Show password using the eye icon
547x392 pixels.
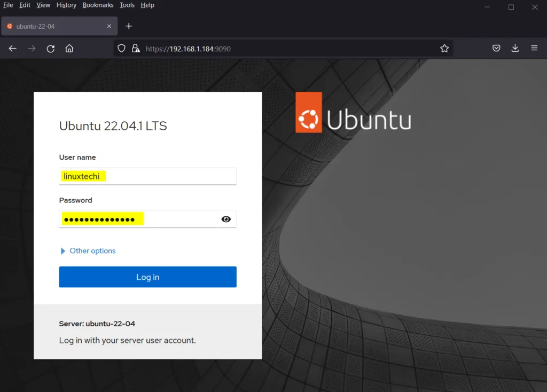(x=226, y=219)
